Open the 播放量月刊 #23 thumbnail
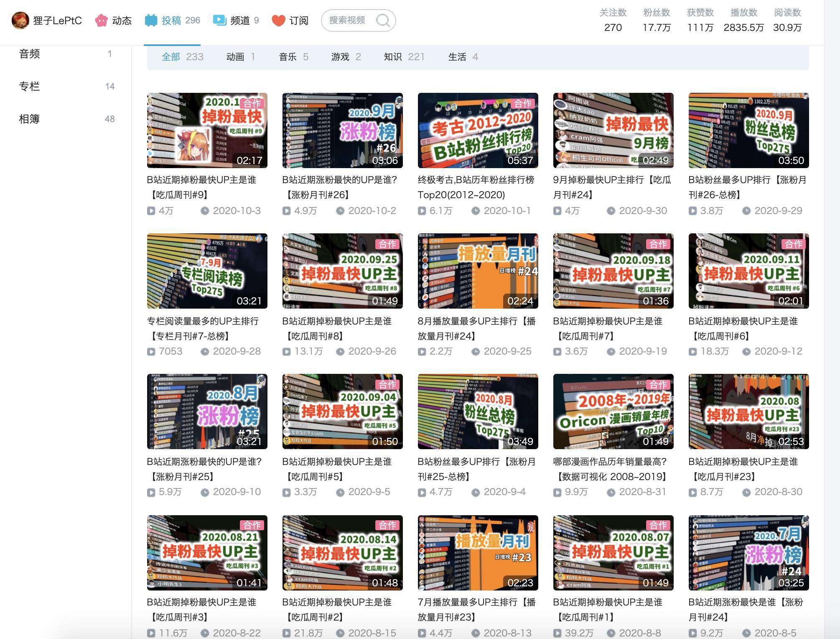Image resolution: width=840 pixels, height=639 pixels. pos(478,553)
